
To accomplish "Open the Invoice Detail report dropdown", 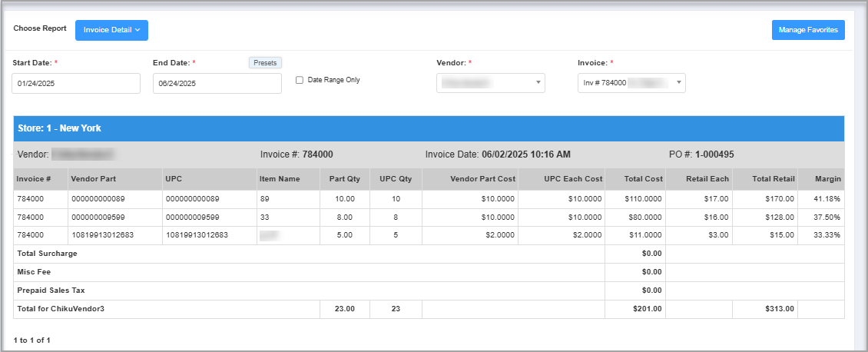I will tap(111, 30).
